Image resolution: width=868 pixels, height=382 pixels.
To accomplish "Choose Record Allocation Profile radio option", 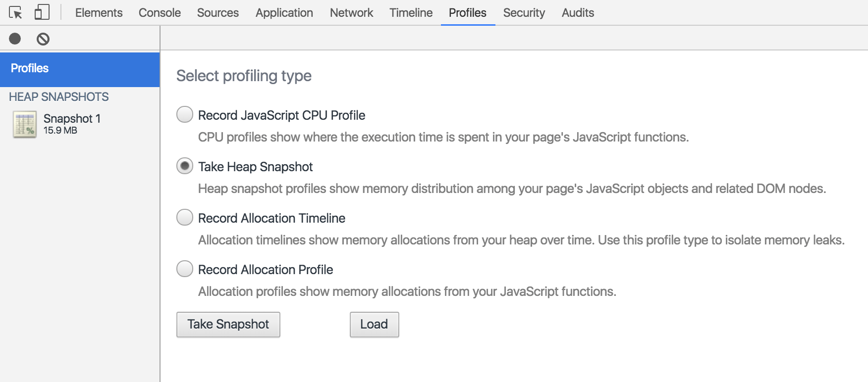I will [x=185, y=269].
